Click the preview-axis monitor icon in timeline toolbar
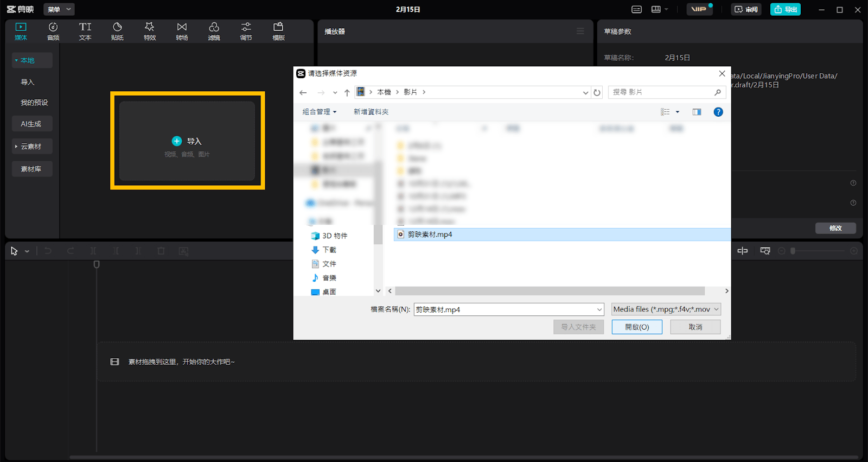 point(765,251)
